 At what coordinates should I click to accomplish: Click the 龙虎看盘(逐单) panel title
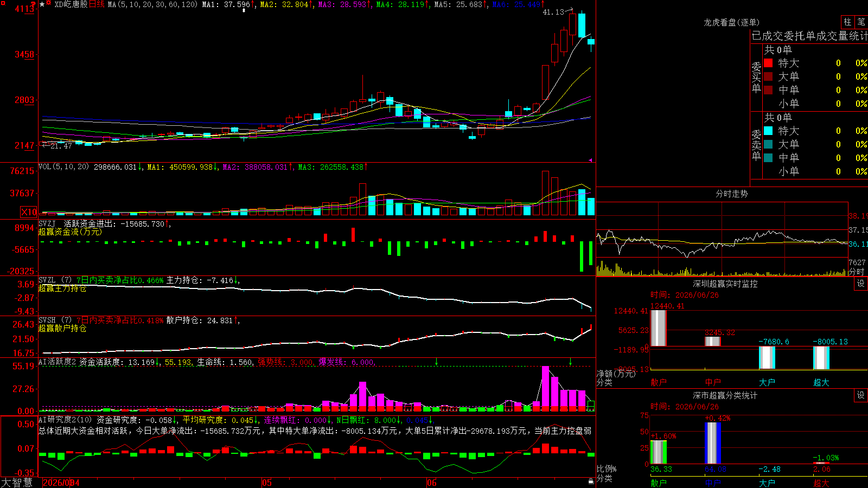click(732, 23)
